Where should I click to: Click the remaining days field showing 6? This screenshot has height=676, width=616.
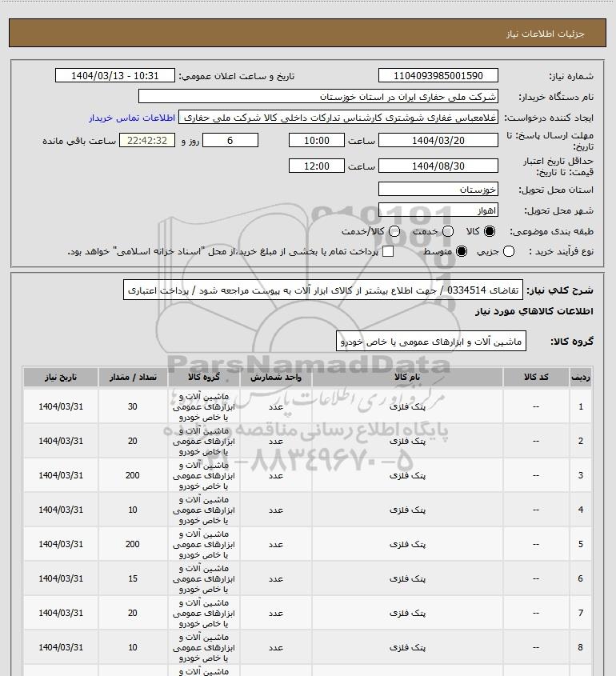[230, 141]
